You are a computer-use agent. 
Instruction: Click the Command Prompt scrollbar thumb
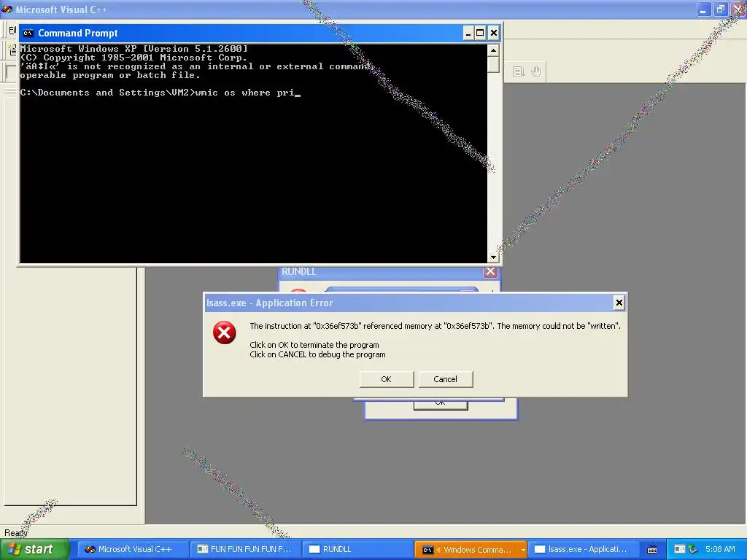click(x=493, y=64)
